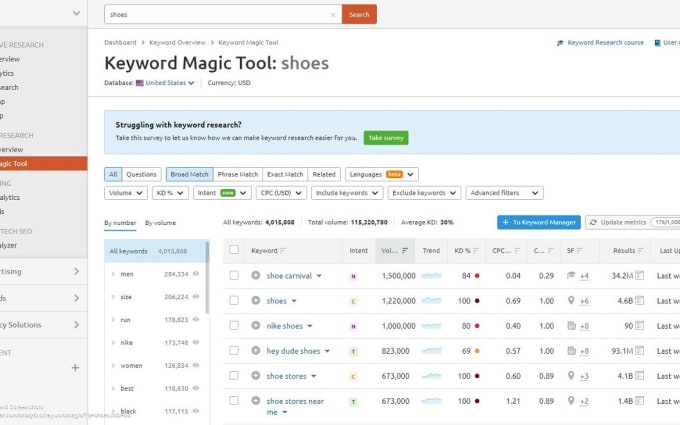The image size is (680, 425).
Task: Open the Include keywords dropdown
Action: (347, 193)
